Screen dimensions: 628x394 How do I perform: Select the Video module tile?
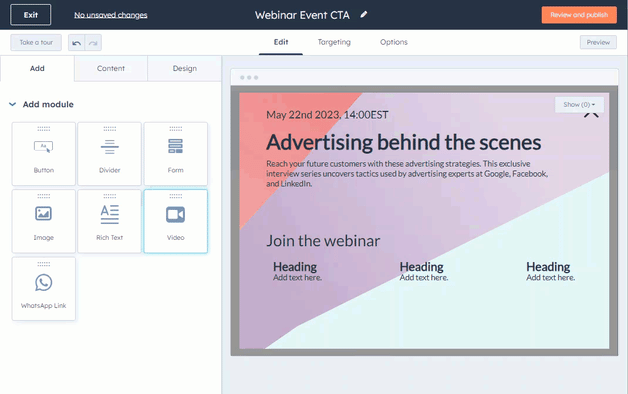pyautogui.click(x=175, y=221)
